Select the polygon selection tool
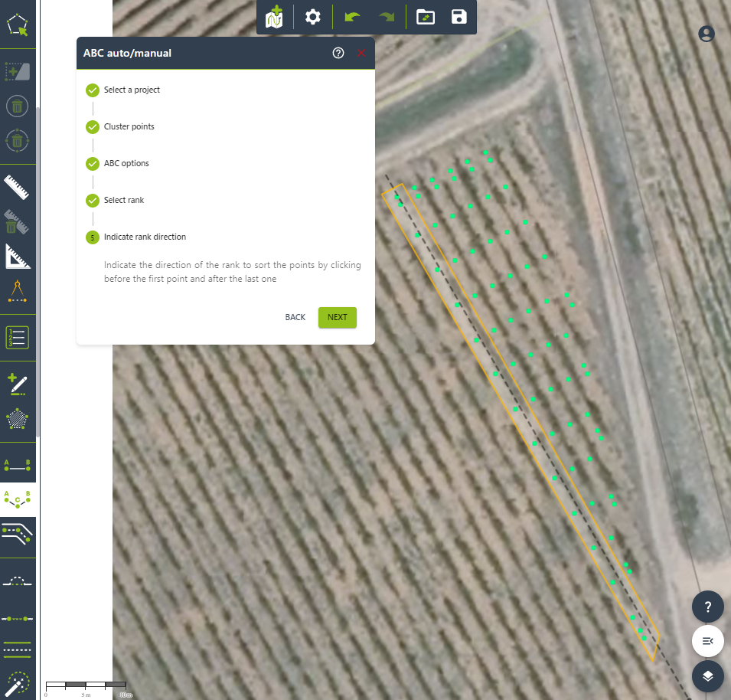The image size is (731, 700). (x=17, y=25)
